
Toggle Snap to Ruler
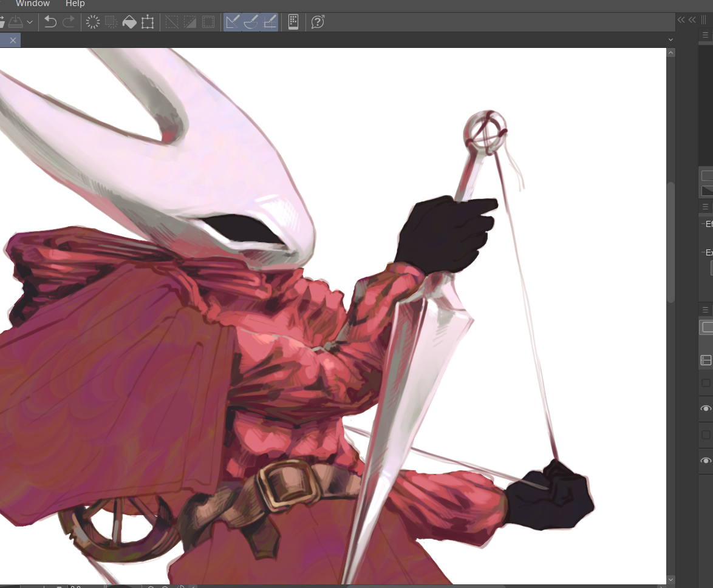tap(232, 22)
